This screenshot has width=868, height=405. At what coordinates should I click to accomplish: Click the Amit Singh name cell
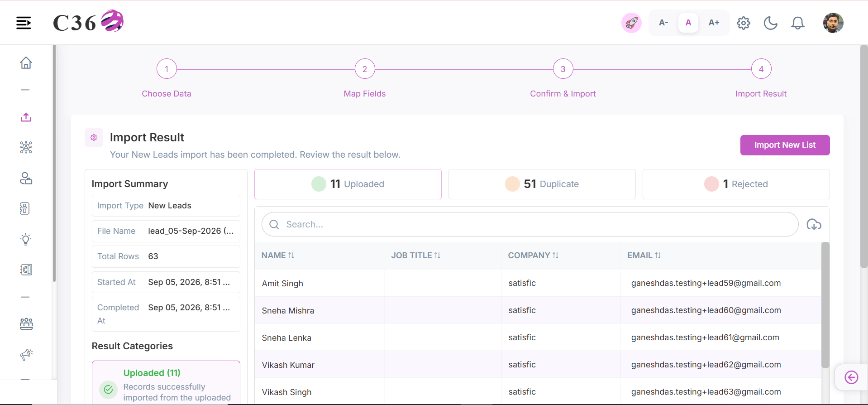point(320,283)
